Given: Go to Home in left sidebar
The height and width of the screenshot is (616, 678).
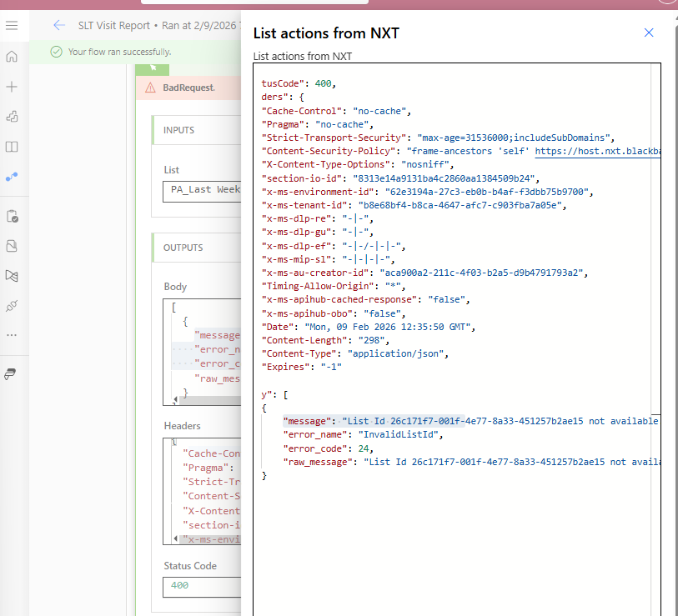Looking at the screenshot, I should 12,56.
